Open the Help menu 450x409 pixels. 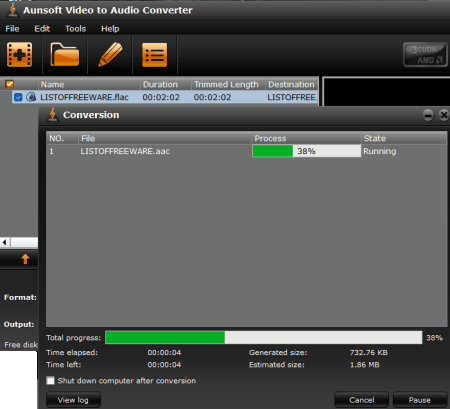click(110, 29)
